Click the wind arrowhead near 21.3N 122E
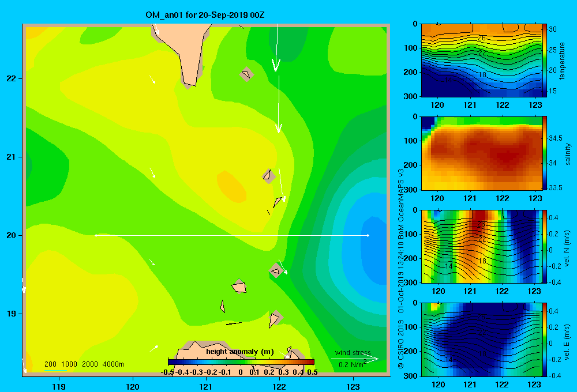Image resolution: width=577 pixels, height=392 pixels. [x=279, y=128]
